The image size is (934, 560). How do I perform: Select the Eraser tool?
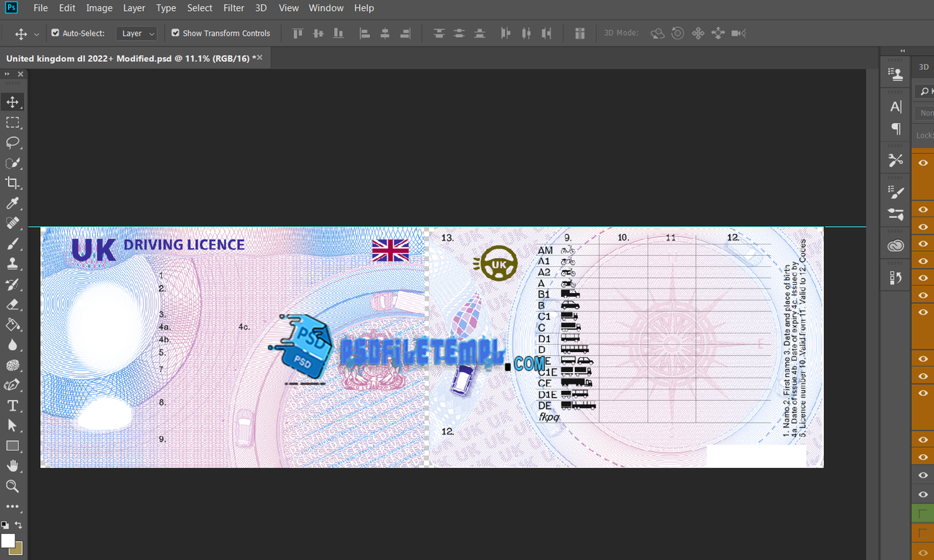click(12, 304)
